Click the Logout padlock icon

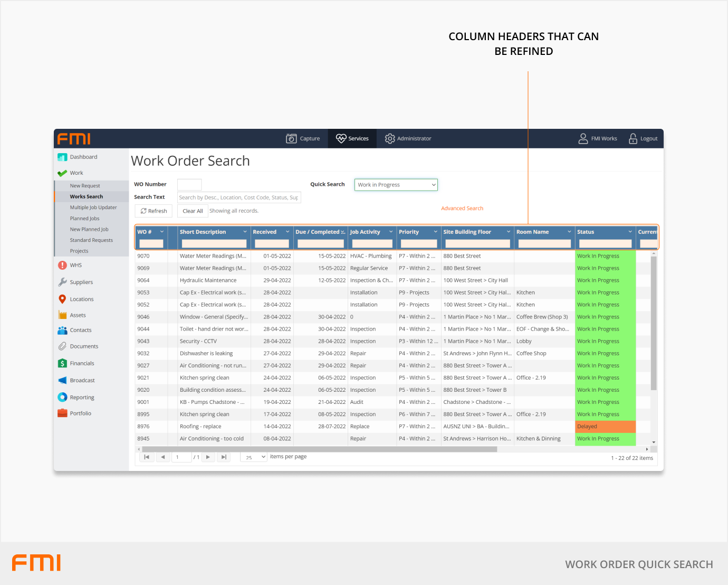[x=633, y=139]
